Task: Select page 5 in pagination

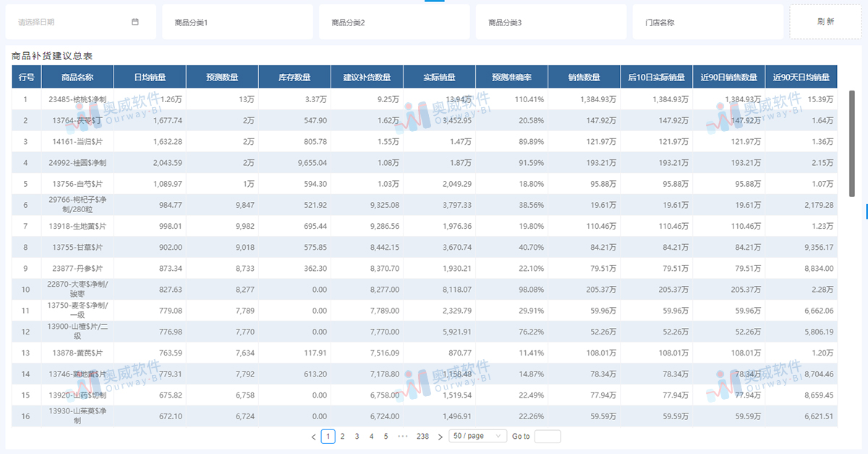Action: (386, 437)
